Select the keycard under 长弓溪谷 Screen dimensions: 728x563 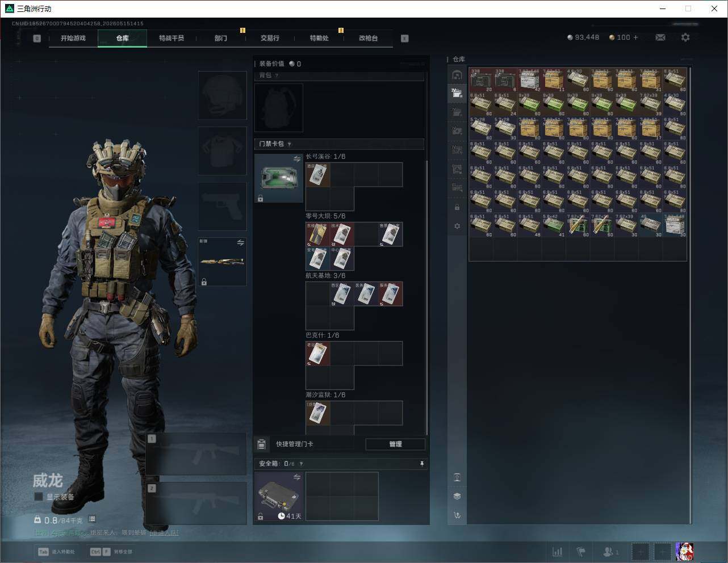tap(318, 175)
